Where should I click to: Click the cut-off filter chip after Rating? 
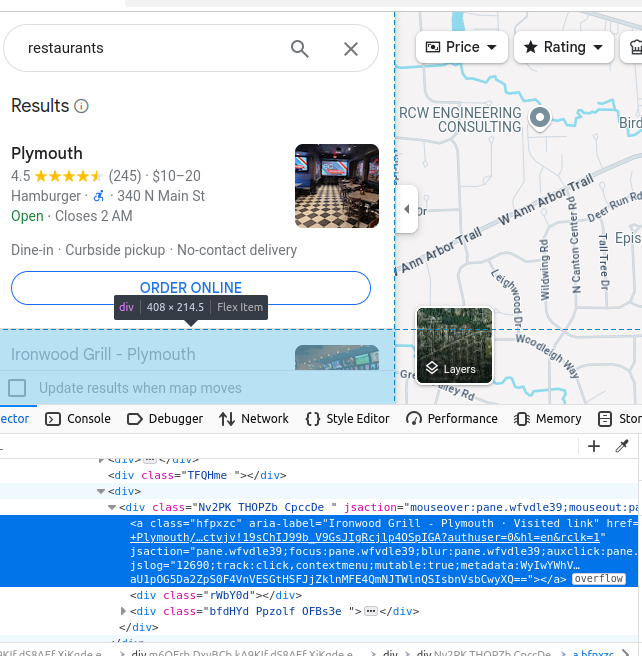(632, 47)
